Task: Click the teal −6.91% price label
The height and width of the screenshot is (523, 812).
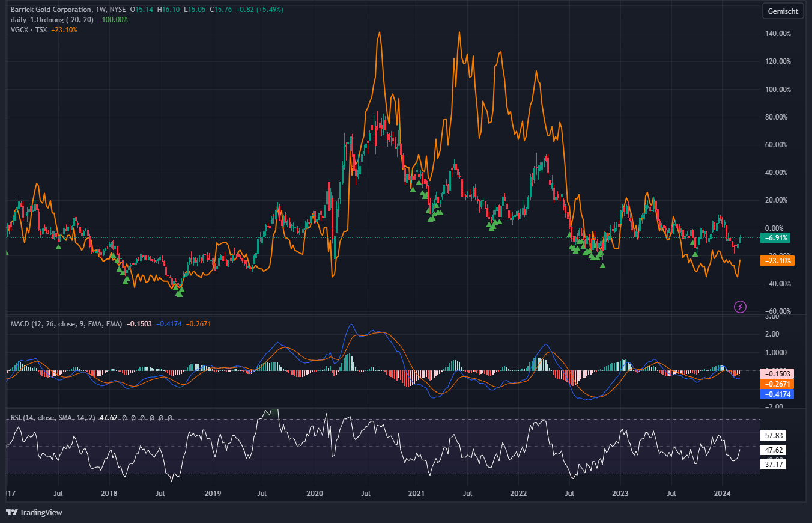Action: (774, 238)
